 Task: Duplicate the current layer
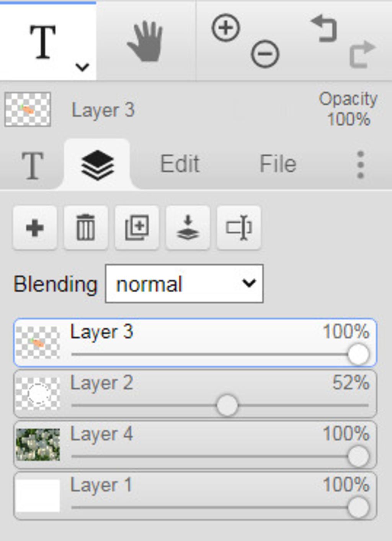137,228
